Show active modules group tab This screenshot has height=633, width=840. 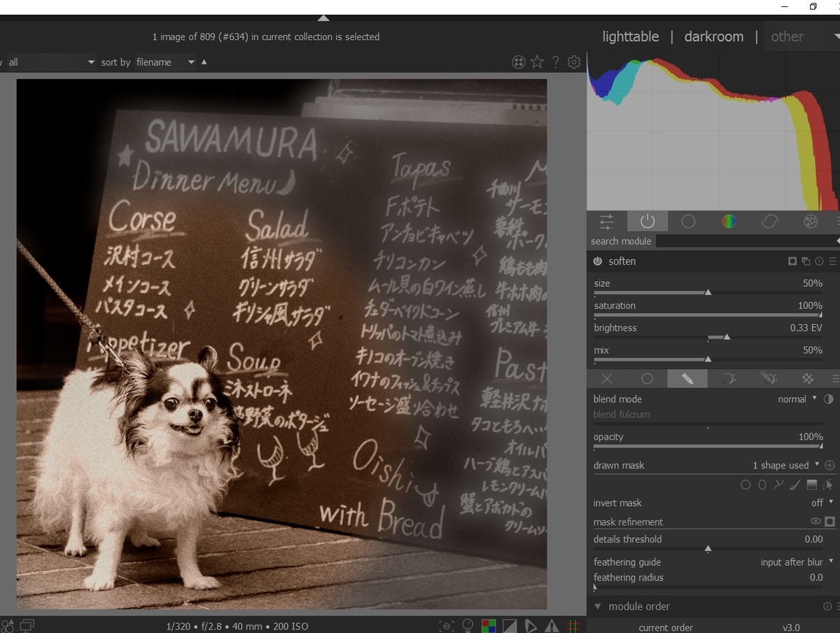click(647, 222)
